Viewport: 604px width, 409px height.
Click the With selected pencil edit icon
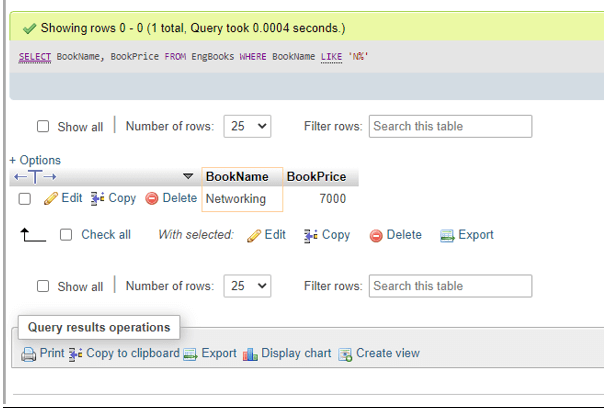tap(254, 235)
